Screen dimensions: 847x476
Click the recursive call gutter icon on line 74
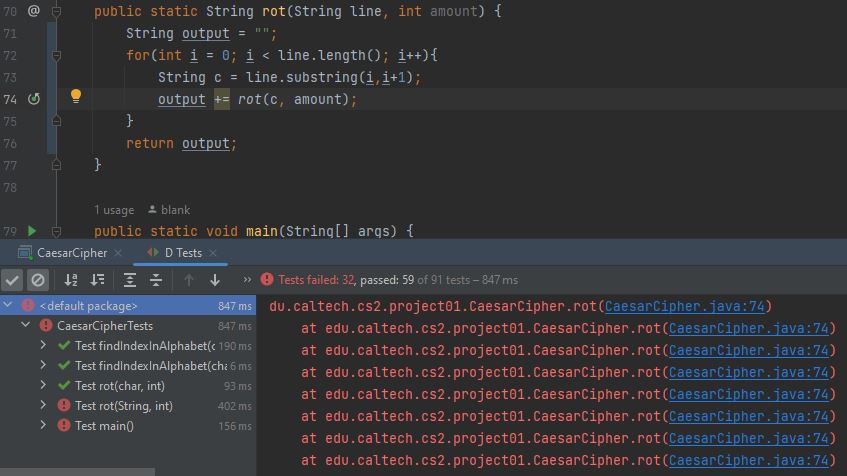[x=33, y=99]
